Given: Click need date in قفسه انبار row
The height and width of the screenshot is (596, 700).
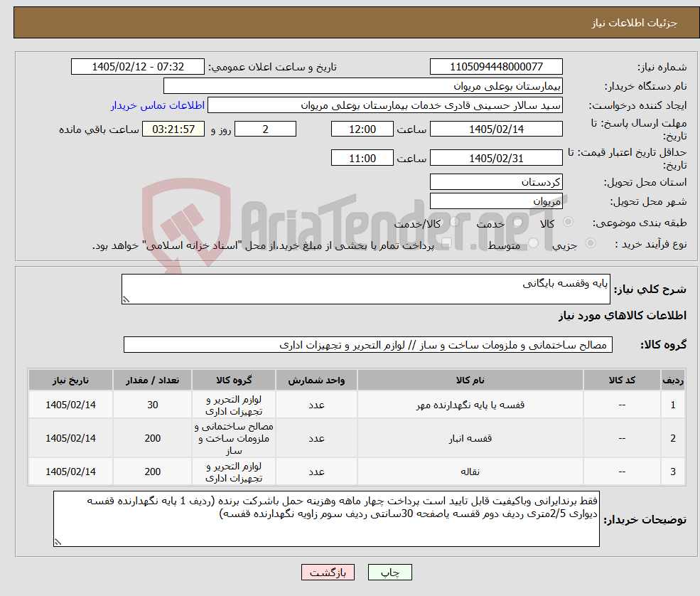Looking at the screenshot, I should (70, 438).
